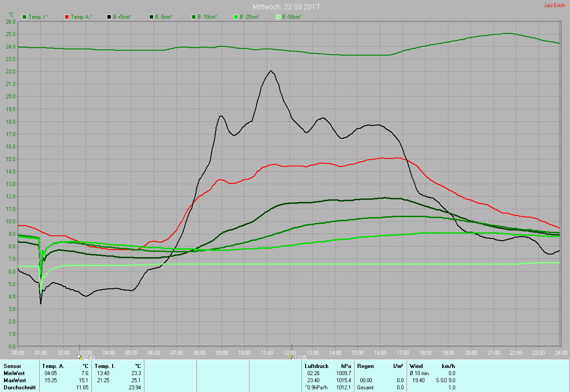Click the Temp. A. minimum value 7.6
Screen dimensions: 570x392
pos(84,373)
